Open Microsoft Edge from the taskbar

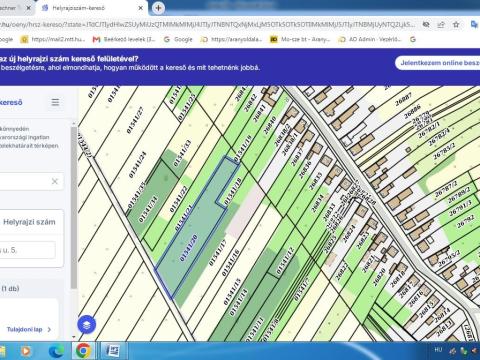point(56,351)
